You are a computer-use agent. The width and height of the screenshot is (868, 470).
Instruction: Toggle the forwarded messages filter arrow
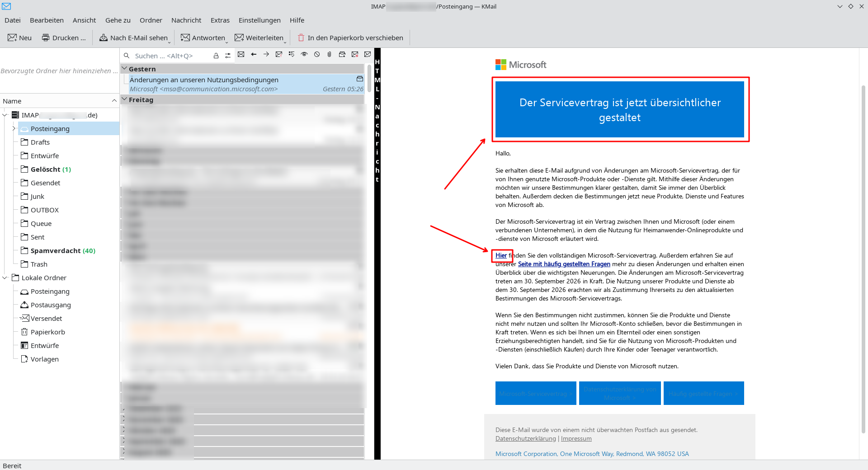[266, 54]
